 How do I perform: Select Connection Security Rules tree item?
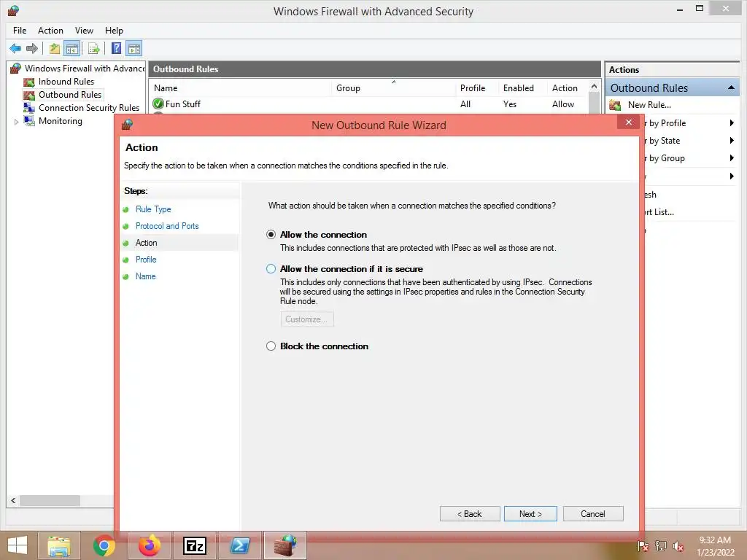click(x=89, y=108)
